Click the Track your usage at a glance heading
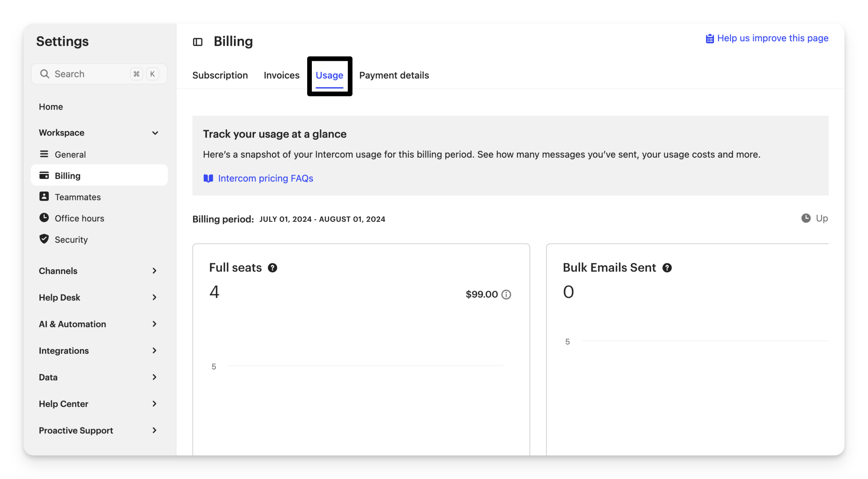 coord(275,134)
